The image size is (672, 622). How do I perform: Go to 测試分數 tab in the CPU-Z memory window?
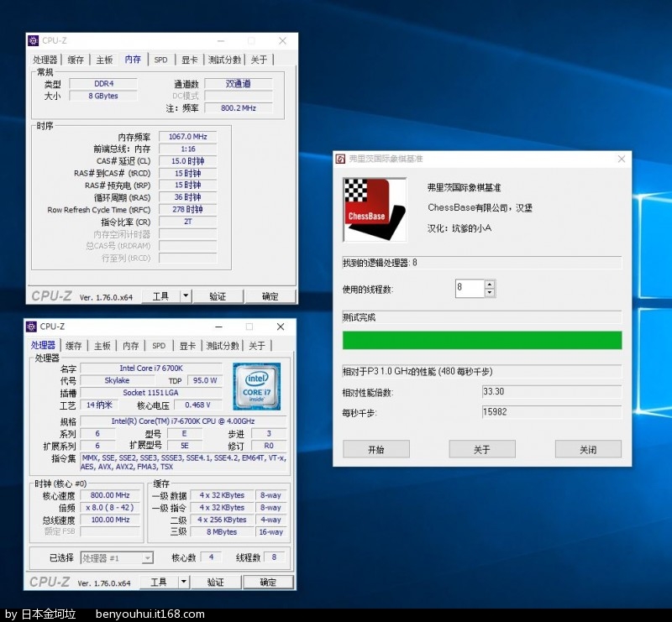[224, 60]
